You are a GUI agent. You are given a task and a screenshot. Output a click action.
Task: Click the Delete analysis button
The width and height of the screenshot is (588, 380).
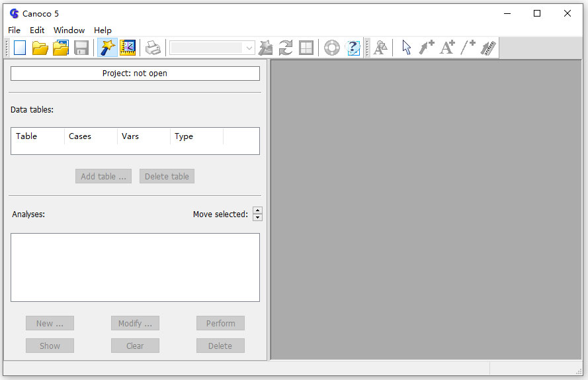coord(220,346)
